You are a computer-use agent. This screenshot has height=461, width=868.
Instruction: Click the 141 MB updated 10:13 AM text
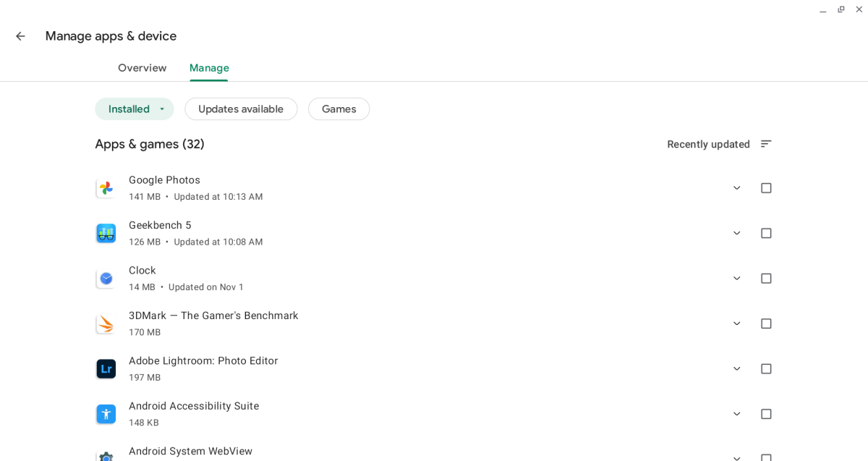(195, 197)
